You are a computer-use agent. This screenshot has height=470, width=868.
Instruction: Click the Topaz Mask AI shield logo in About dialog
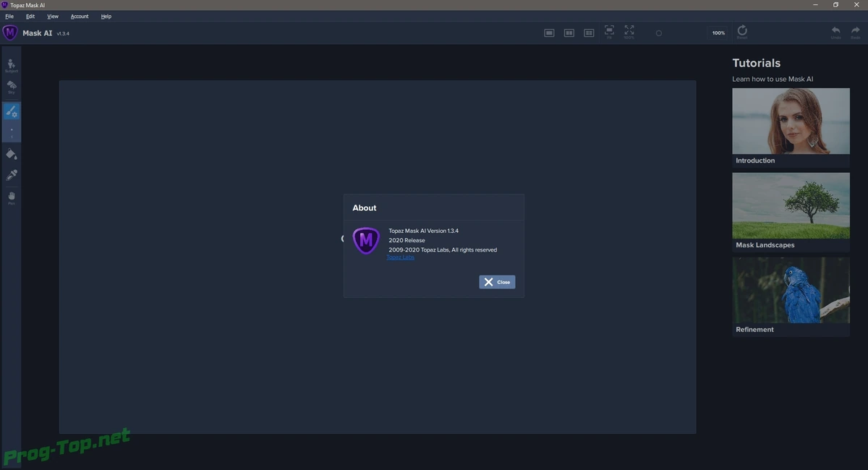[x=366, y=240]
